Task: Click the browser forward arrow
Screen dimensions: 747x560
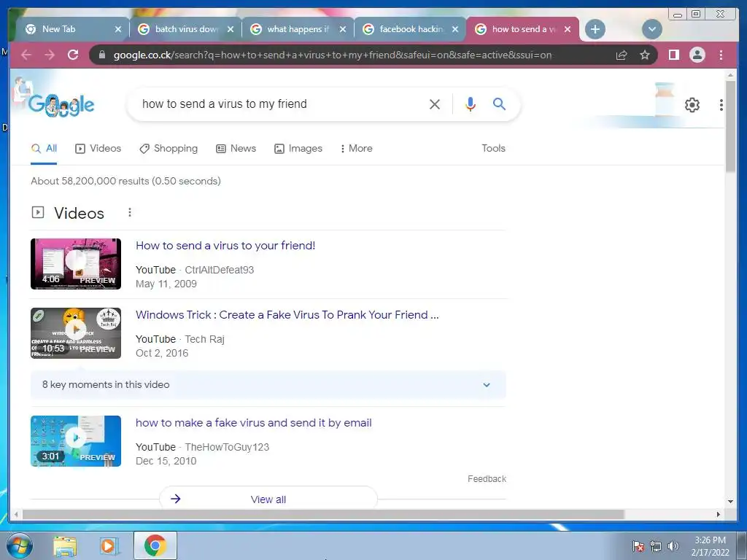Action: (x=50, y=55)
